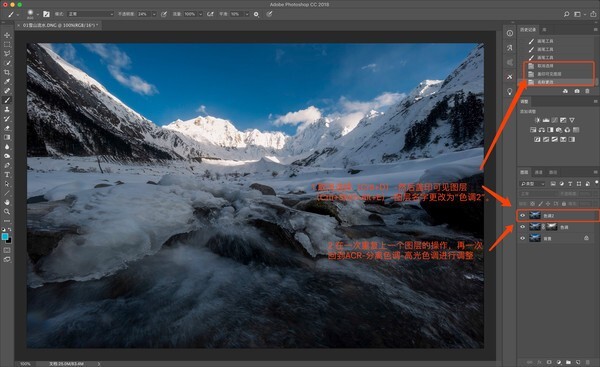Expand the opacity 24% dropdown arrow

pos(154,14)
